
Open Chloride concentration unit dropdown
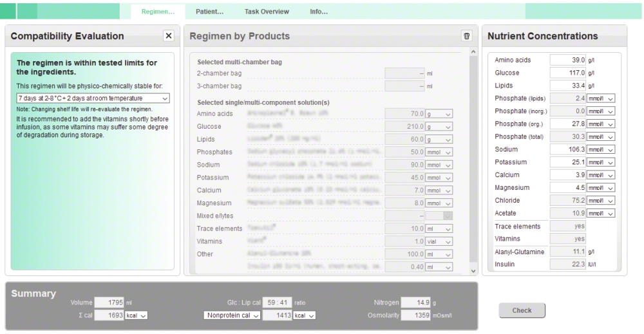click(x=600, y=200)
